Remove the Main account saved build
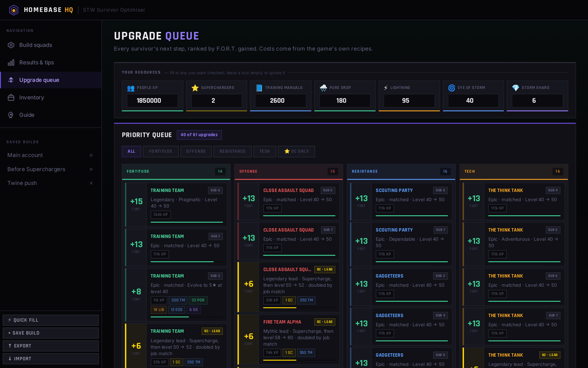Viewport: 588px width, 368px height. click(x=91, y=155)
